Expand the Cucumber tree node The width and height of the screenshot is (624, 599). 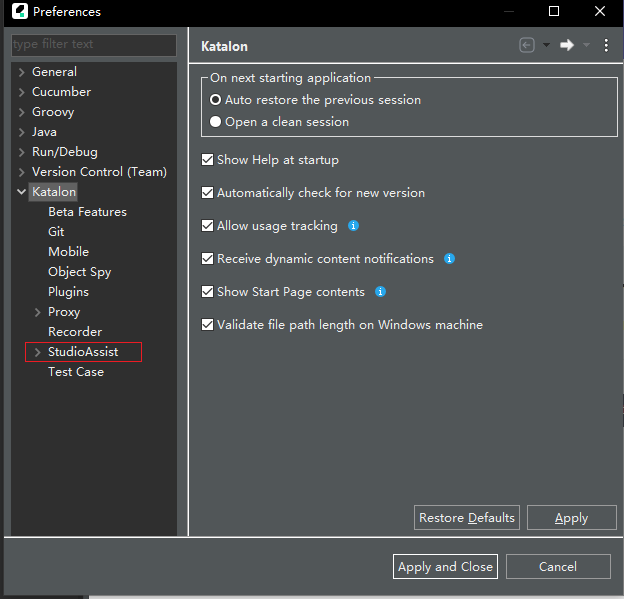point(21,92)
